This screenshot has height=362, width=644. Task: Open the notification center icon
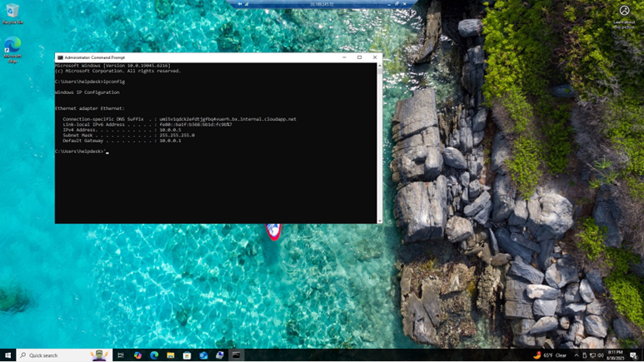point(634,355)
